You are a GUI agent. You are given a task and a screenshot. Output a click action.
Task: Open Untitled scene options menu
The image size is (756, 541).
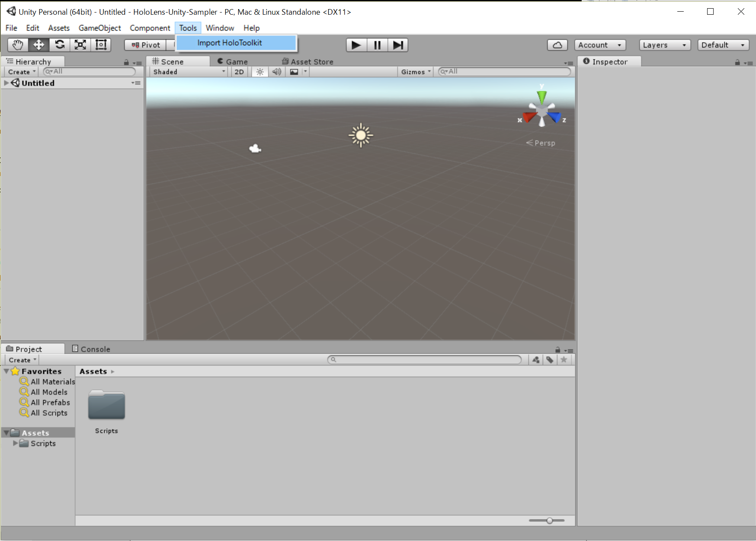point(136,83)
